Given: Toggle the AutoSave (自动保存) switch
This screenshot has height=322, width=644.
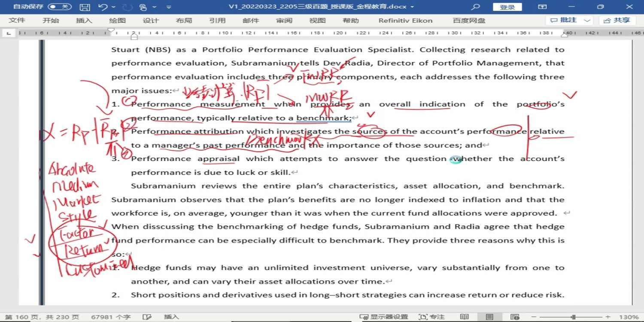Looking at the screenshot, I should point(59,7).
